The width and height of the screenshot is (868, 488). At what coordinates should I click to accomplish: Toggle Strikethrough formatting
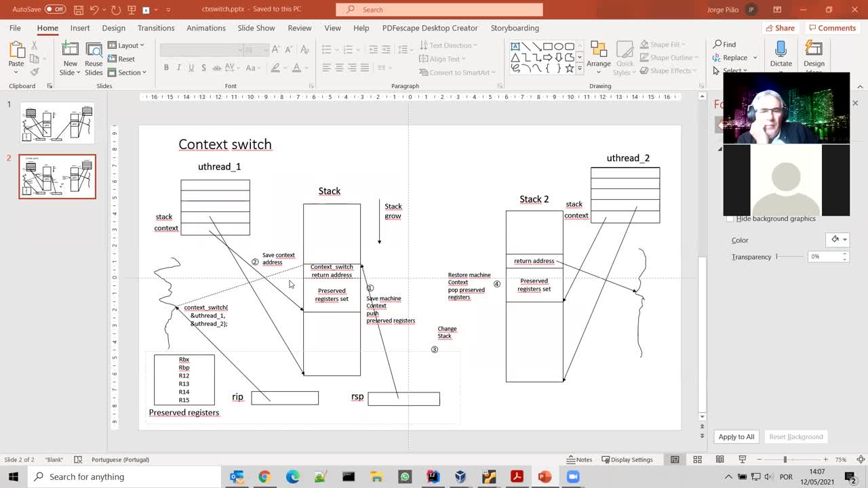tap(217, 68)
